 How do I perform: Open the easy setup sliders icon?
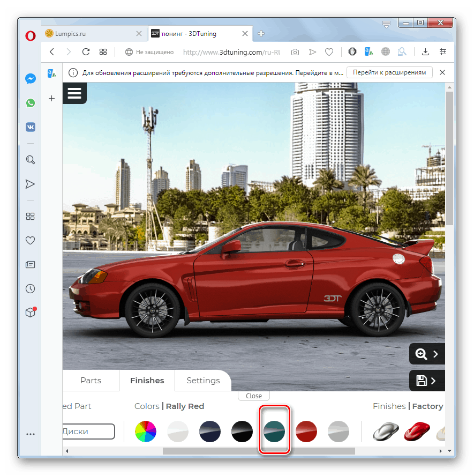tap(443, 51)
